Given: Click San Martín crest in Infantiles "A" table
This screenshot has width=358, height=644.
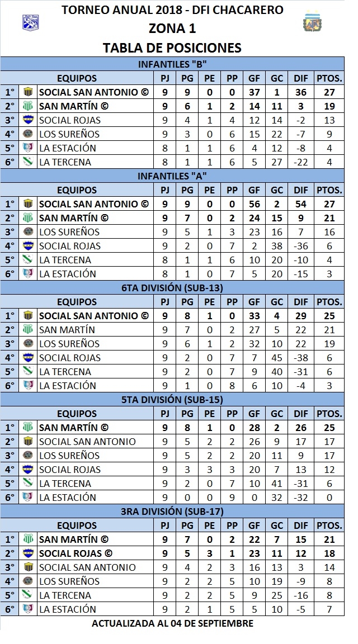Looking at the screenshot, I should point(28,218).
